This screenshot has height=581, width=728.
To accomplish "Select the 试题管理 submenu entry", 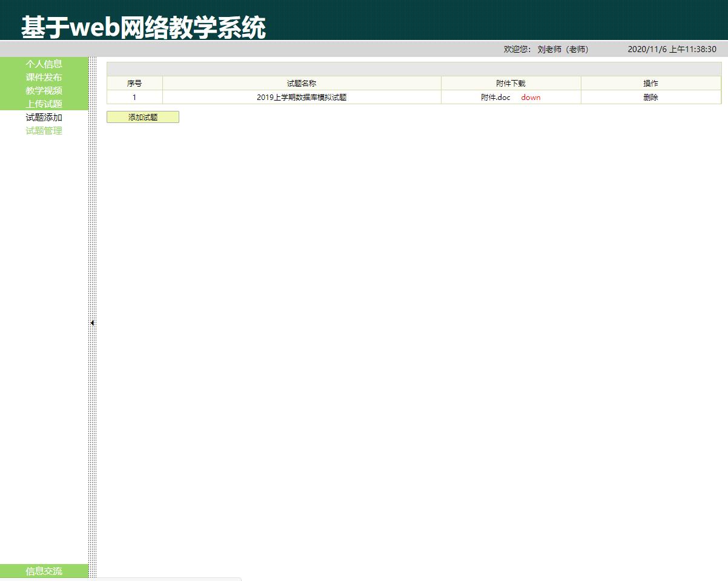I will (x=43, y=131).
